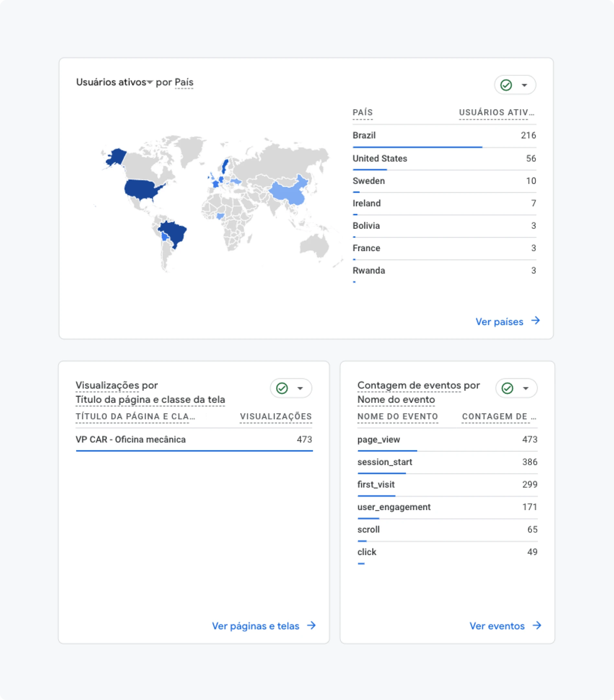Click the 216 value for Brazil
The image size is (614, 700).
click(x=529, y=135)
